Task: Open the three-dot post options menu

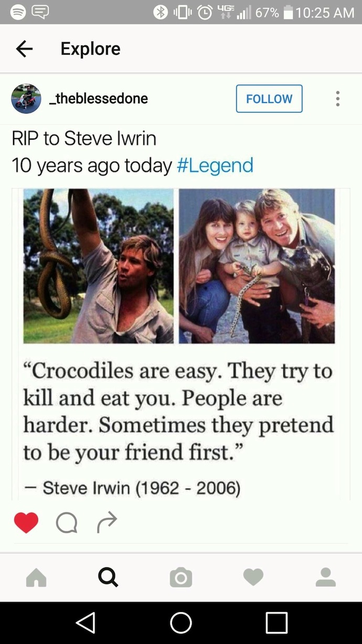Action: pyautogui.click(x=337, y=99)
